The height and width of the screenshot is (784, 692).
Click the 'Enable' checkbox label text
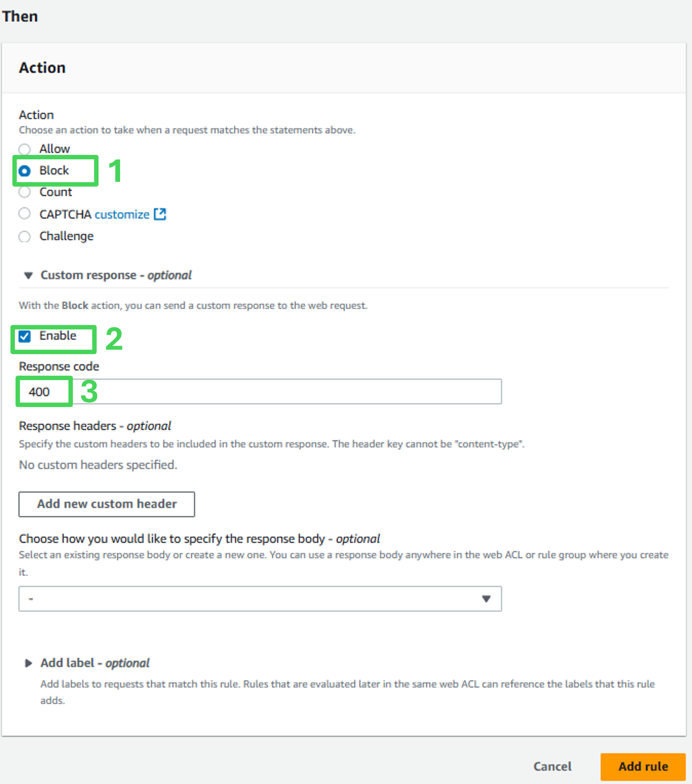pos(58,336)
